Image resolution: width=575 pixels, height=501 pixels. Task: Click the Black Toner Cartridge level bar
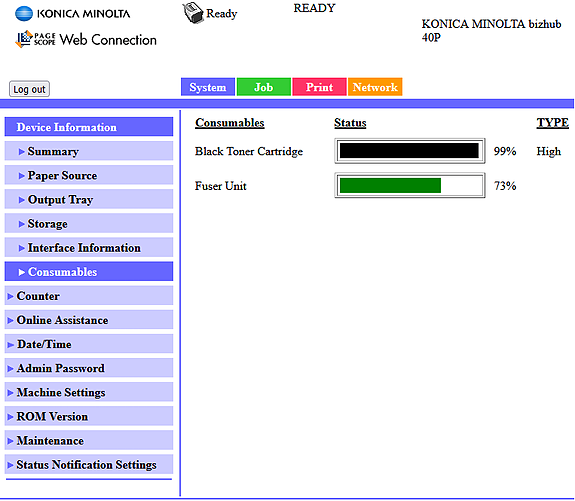coord(410,151)
